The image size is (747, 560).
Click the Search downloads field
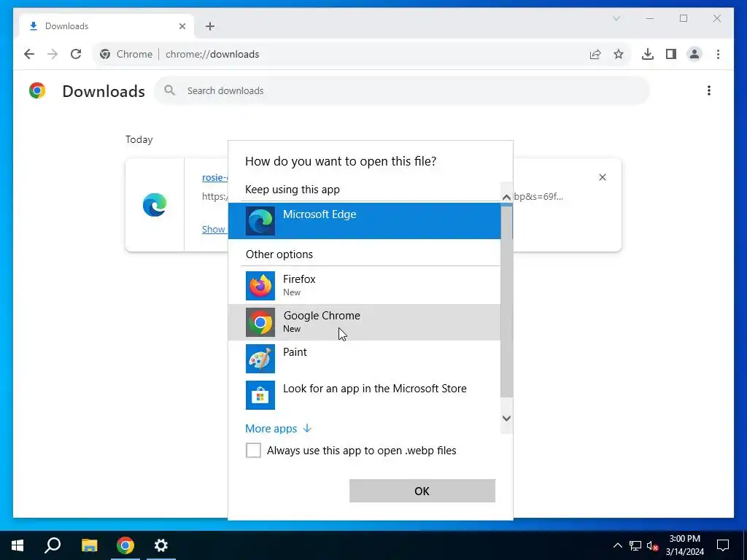coord(402,90)
